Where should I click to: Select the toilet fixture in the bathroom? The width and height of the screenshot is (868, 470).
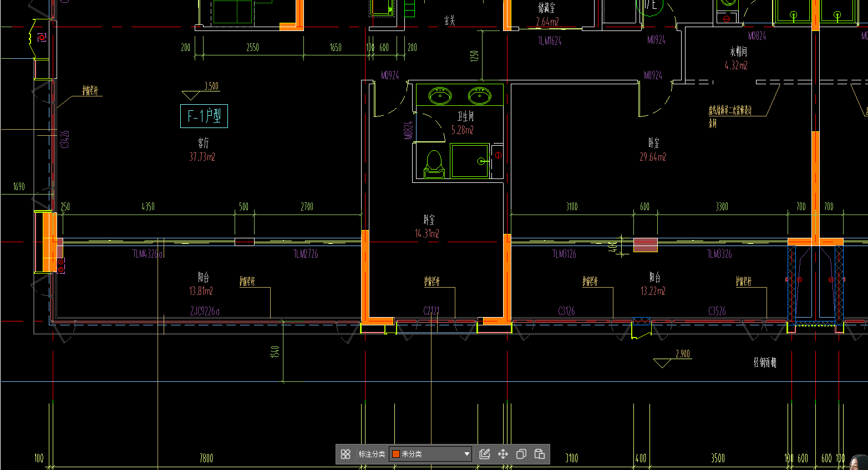point(434,164)
